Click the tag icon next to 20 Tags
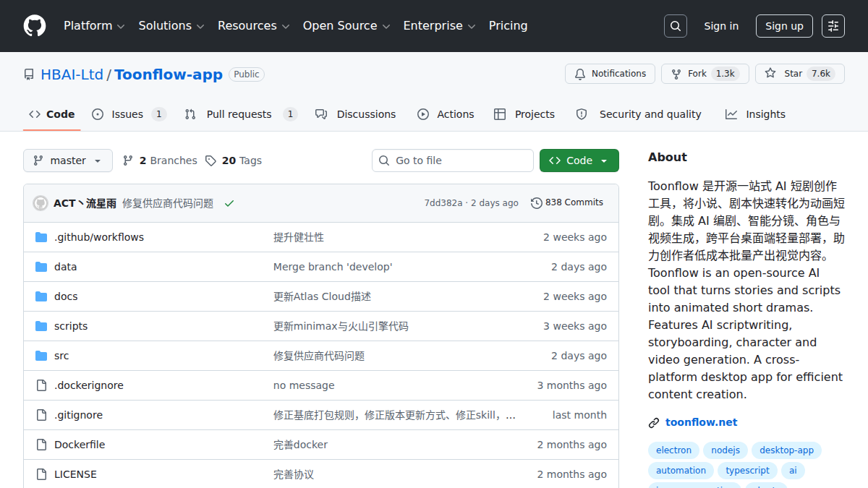 point(210,160)
